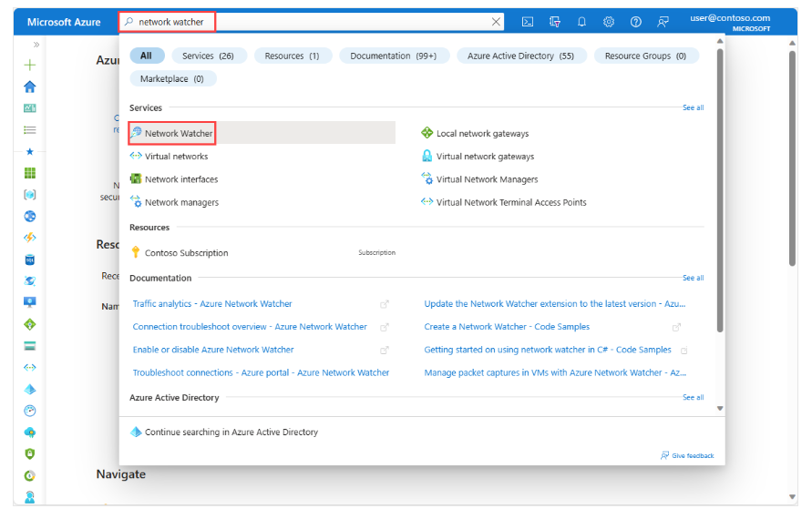The image size is (812, 519).
Task: See all Azure Active Directory results
Action: (x=693, y=397)
